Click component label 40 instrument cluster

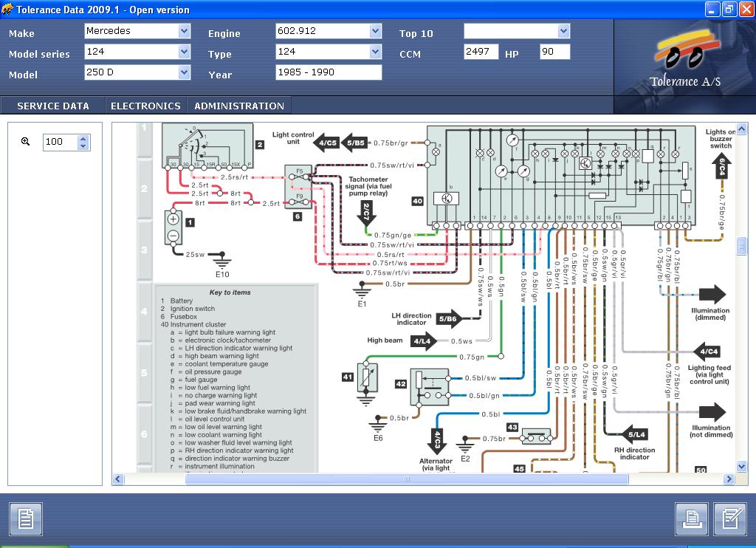tap(418, 201)
